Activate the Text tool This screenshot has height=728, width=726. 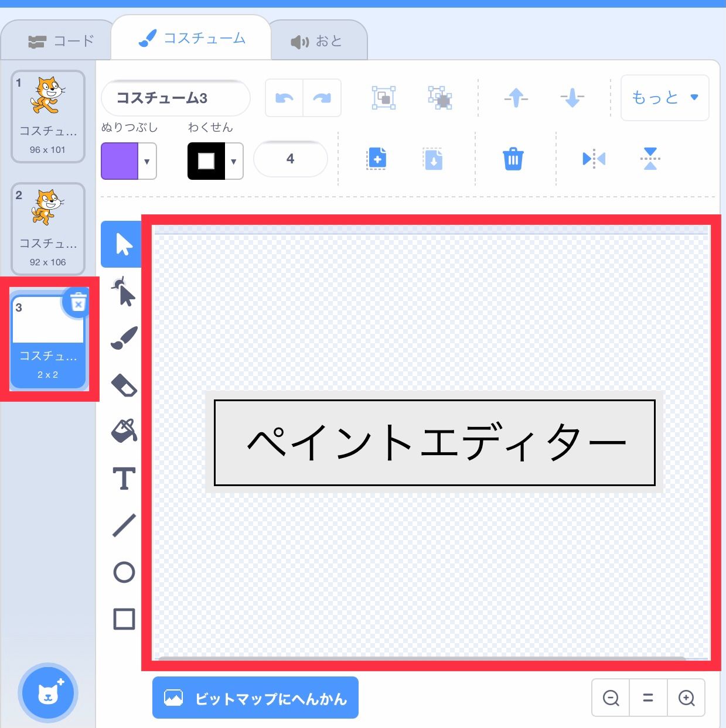tap(123, 479)
